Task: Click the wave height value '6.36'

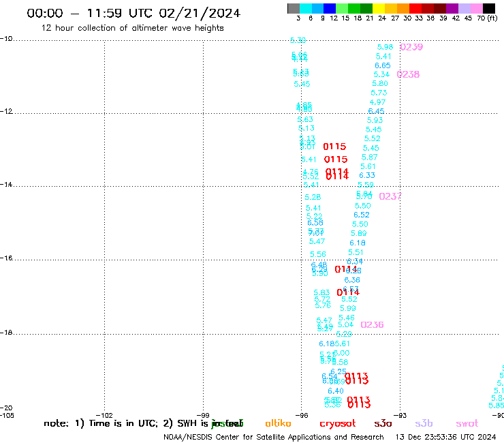Action: click(352, 280)
